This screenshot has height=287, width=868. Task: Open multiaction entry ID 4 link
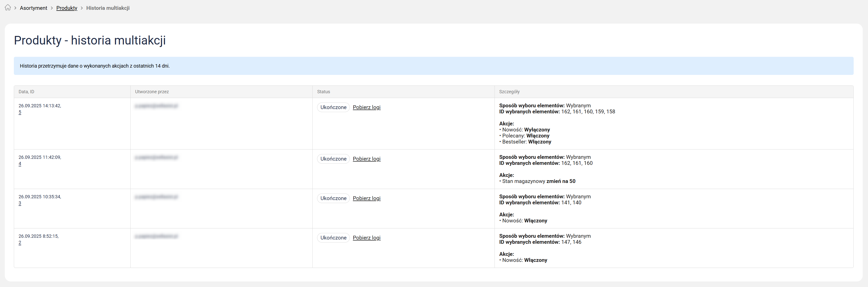click(20, 164)
